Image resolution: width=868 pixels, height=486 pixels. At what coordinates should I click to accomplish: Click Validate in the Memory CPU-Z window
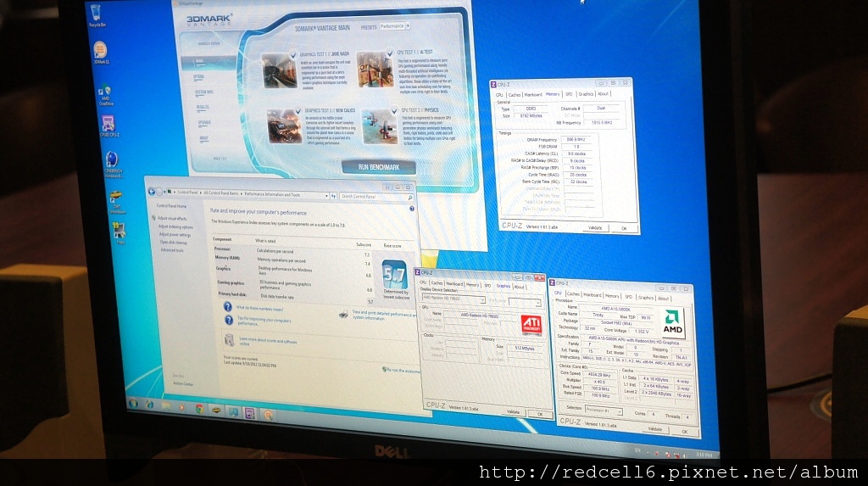[595, 228]
